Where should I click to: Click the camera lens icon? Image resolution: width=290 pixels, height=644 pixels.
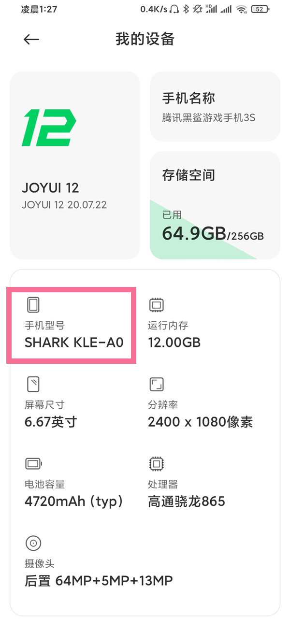(33, 544)
